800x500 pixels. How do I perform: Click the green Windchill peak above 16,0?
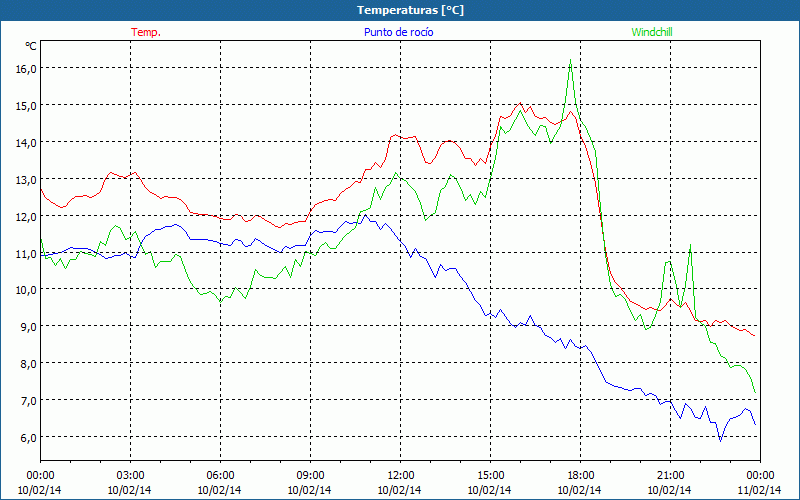click(x=570, y=61)
